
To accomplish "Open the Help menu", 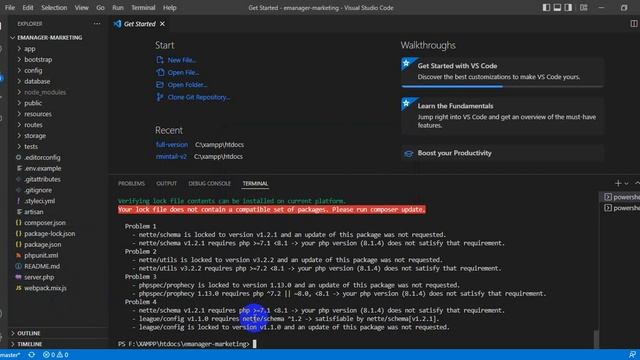I will pyautogui.click(x=169, y=8).
